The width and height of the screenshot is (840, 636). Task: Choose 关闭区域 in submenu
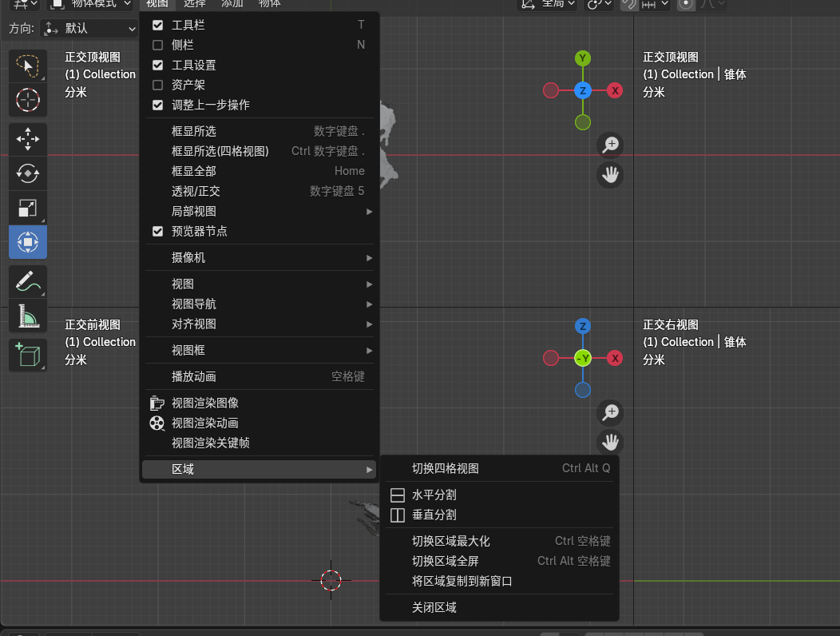(x=499, y=607)
